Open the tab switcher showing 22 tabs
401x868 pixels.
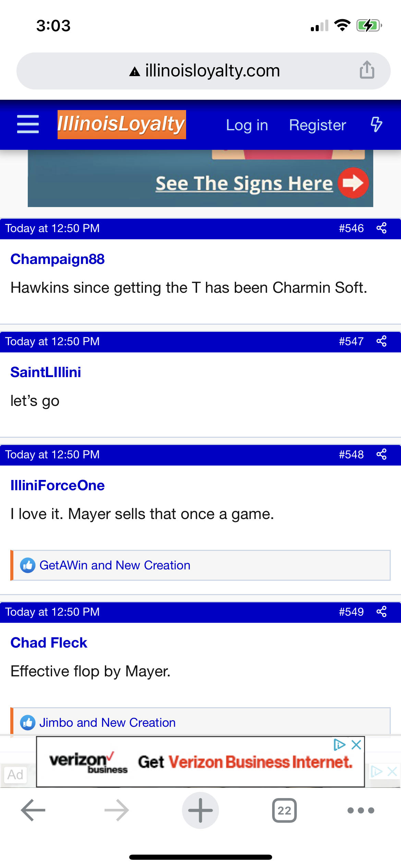(284, 810)
